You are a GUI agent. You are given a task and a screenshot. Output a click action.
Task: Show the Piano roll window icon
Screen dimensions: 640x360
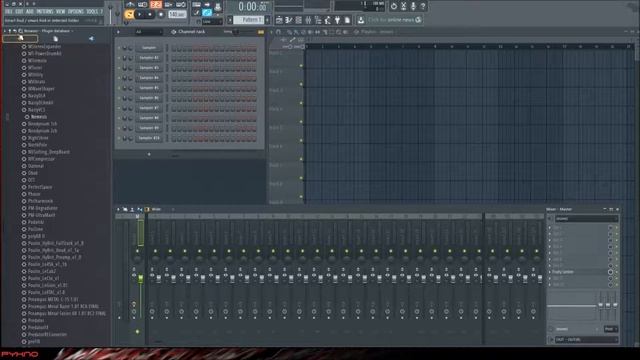point(289,20)
